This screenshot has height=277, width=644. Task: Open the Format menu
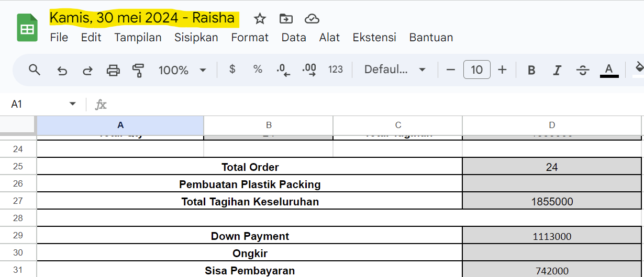(x=250, y=38)
